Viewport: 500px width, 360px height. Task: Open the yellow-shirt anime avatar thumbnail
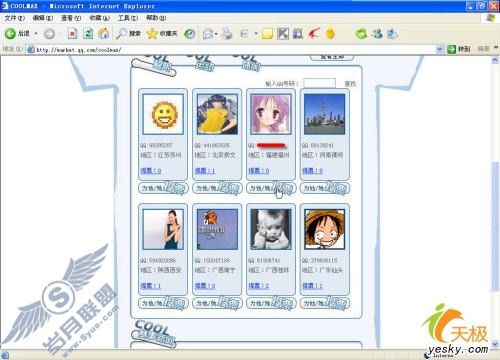pyautogui.click(x=217, y=114)
